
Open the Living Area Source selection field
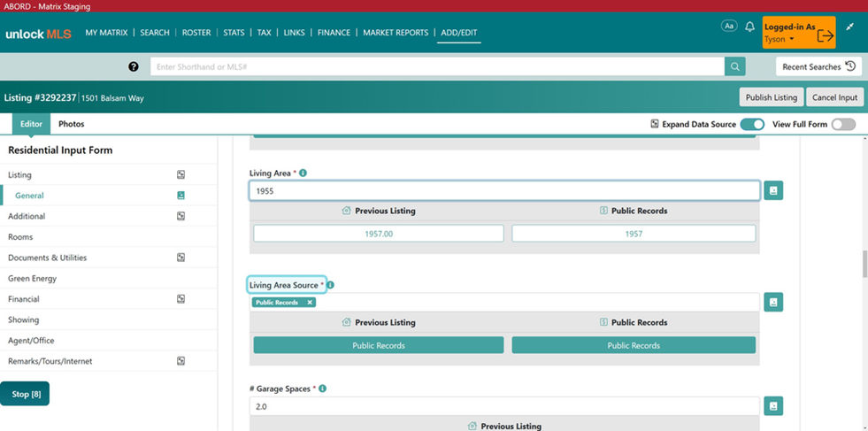[504, 303]
